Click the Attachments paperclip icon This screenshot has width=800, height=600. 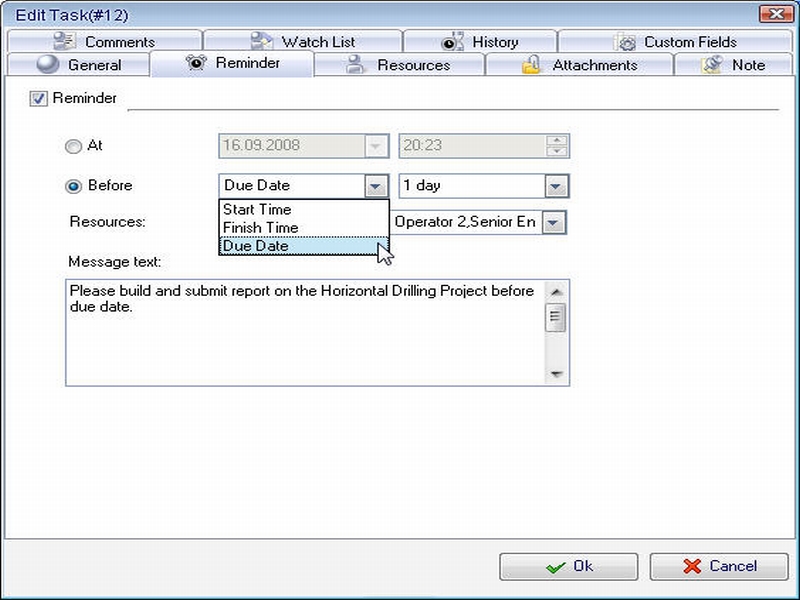(531, 65)
